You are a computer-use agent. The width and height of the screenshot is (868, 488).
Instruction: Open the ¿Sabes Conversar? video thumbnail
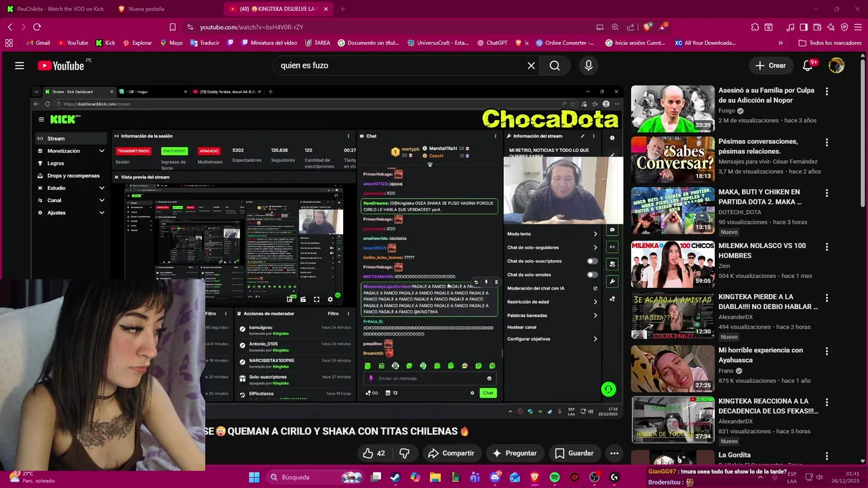tap(673, 160)
